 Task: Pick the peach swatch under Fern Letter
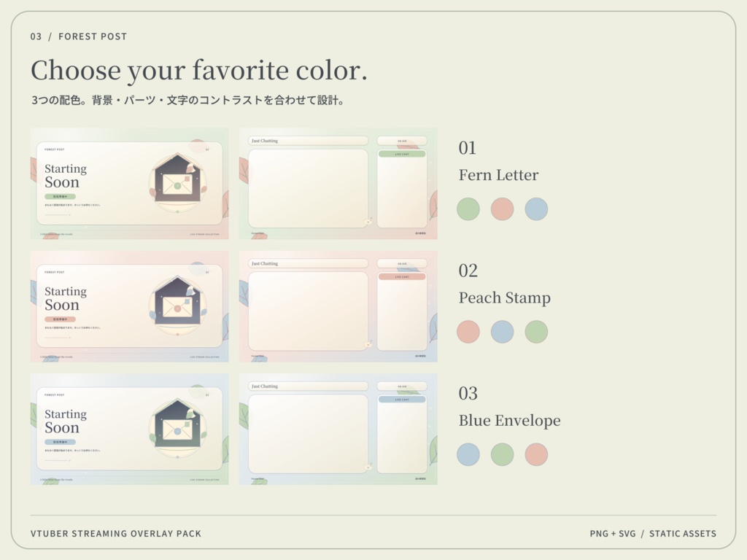point(502,209)
